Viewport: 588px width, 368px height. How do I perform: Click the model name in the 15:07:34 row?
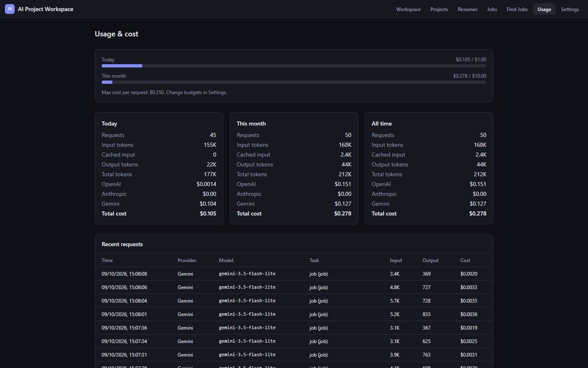point(247,341)
